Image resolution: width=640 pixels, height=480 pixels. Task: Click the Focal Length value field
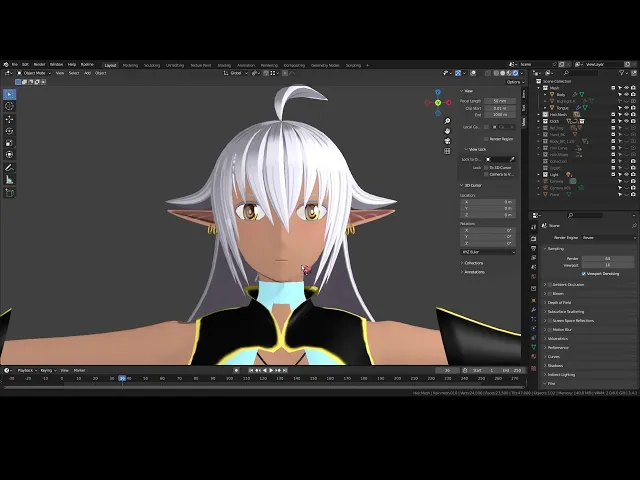500,101
